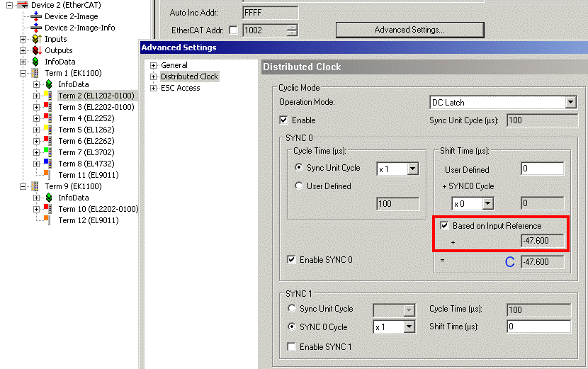Select SYNC 0 User Defined radio
The height and width of the screenshot is (369, 588).
tap(298, 186)
